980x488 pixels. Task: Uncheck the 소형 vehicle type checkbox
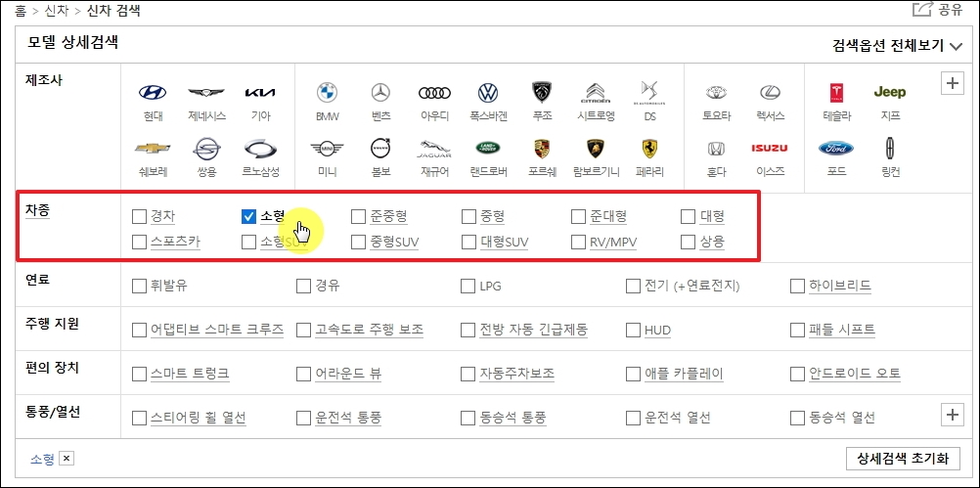pyautogui.click(x=248, y=217)
